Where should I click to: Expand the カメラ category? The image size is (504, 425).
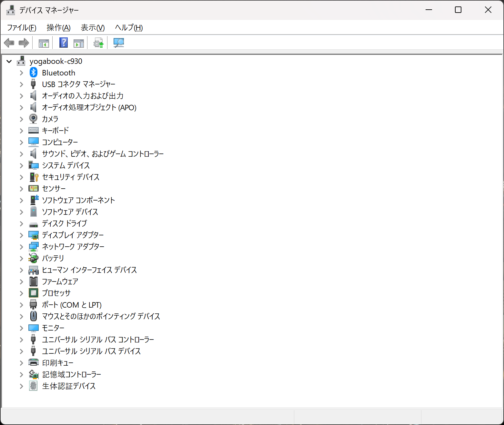[21, 119]
